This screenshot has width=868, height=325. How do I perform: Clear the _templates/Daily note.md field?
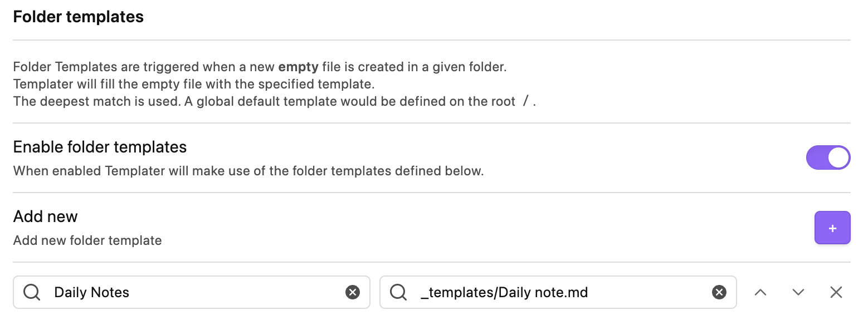tap(719, 292)
